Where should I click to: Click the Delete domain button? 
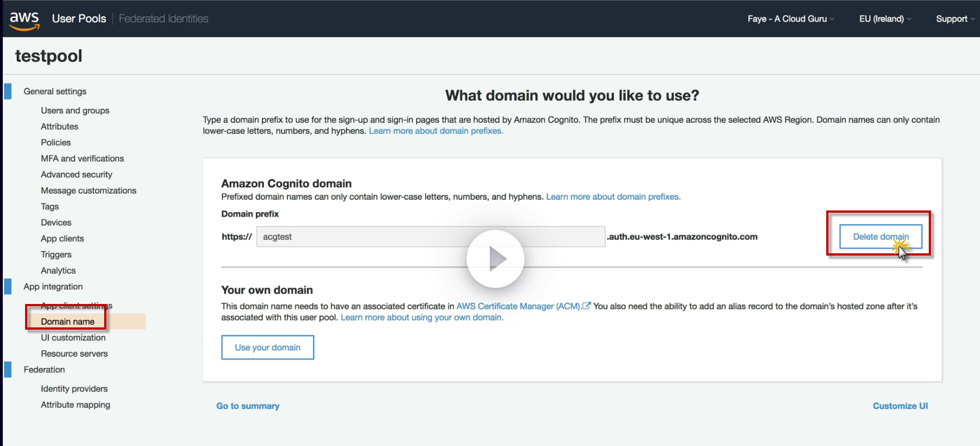[x=881, y=237]
